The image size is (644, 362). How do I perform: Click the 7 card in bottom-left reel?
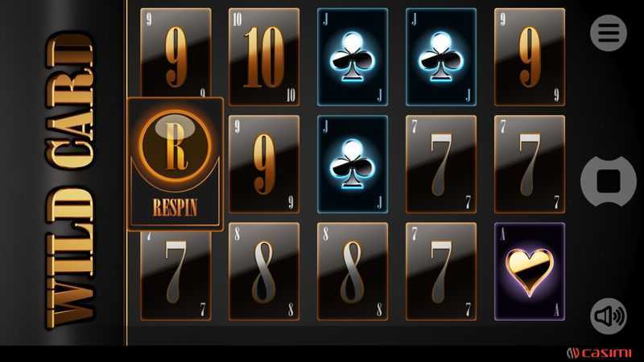coord(175,276)
